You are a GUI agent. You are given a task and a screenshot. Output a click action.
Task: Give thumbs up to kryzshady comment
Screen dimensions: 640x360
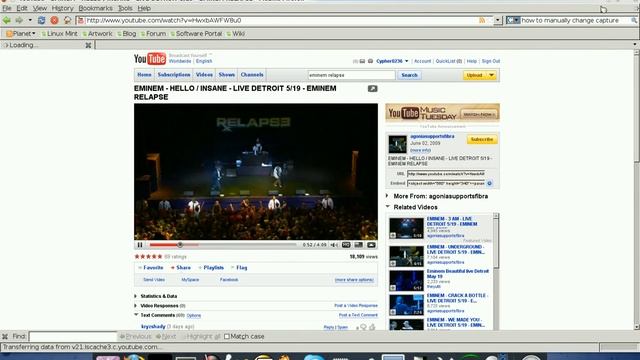[x=372, y=327]
